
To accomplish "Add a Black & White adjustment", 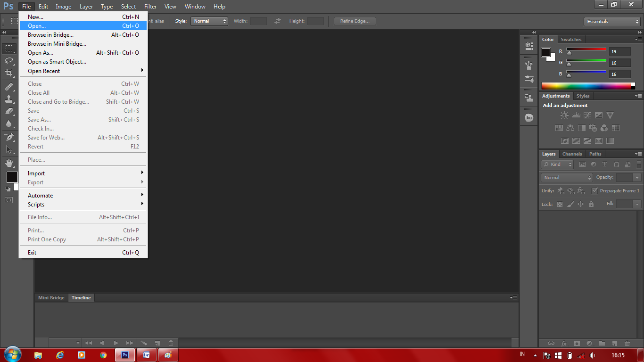I will pyautogui.click(x=582, y=128).
